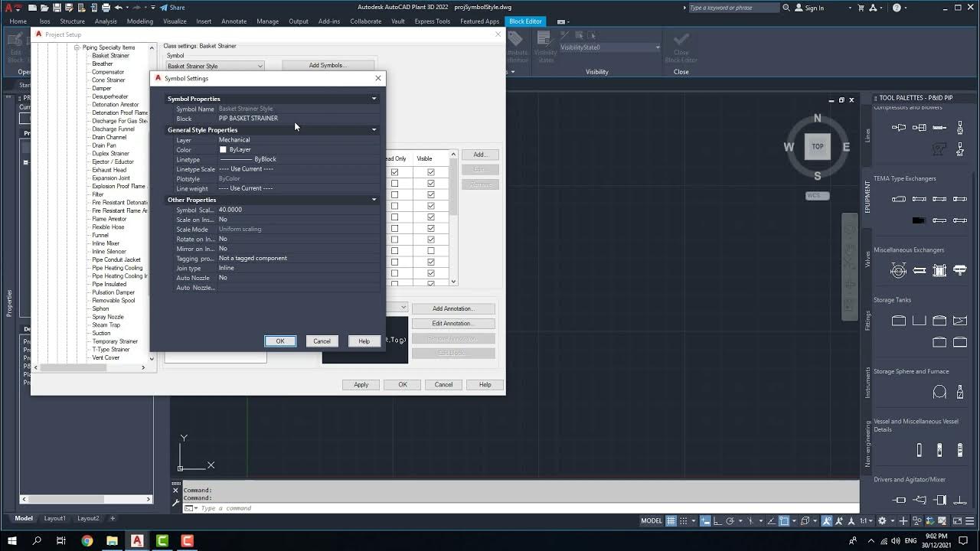Select third Miscellaneous Exchangers symbol

(939, 270)
